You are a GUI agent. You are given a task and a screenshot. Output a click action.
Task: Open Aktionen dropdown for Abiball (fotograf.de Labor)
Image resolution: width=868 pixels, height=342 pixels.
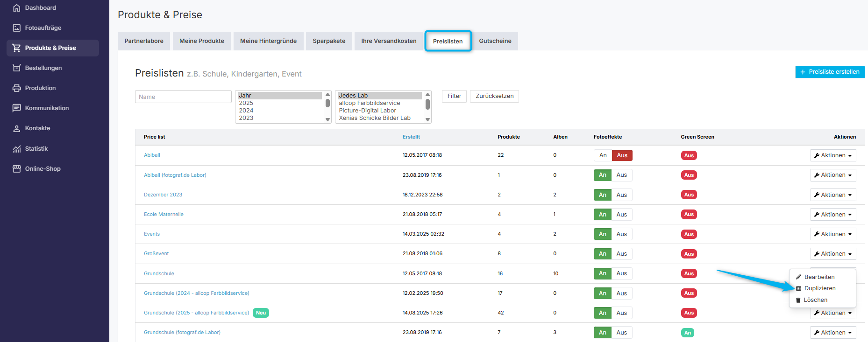[x=833, y=175]
